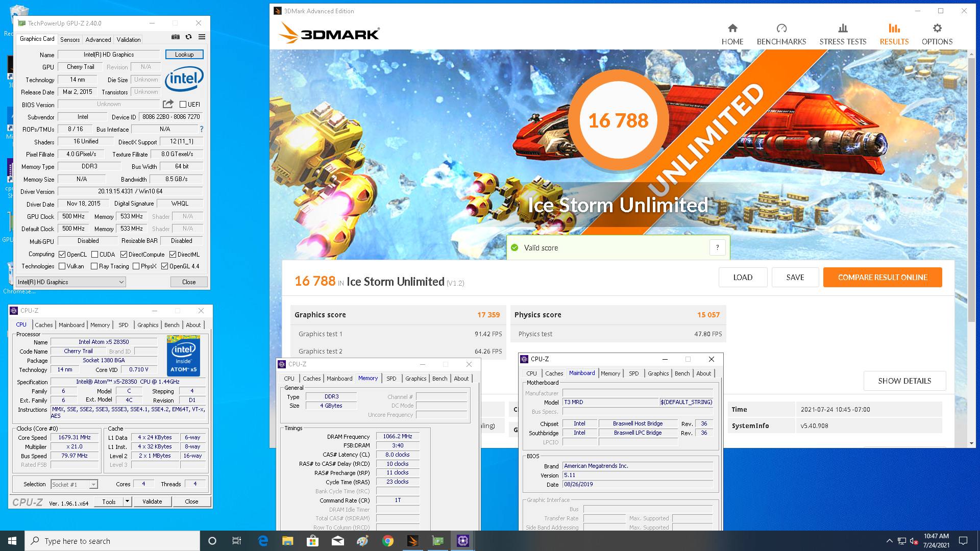Image resolution: width=980 pixels, height=551 pixels.
Task: Toggle the DirectML checkbox
Action: click(173, 255)
